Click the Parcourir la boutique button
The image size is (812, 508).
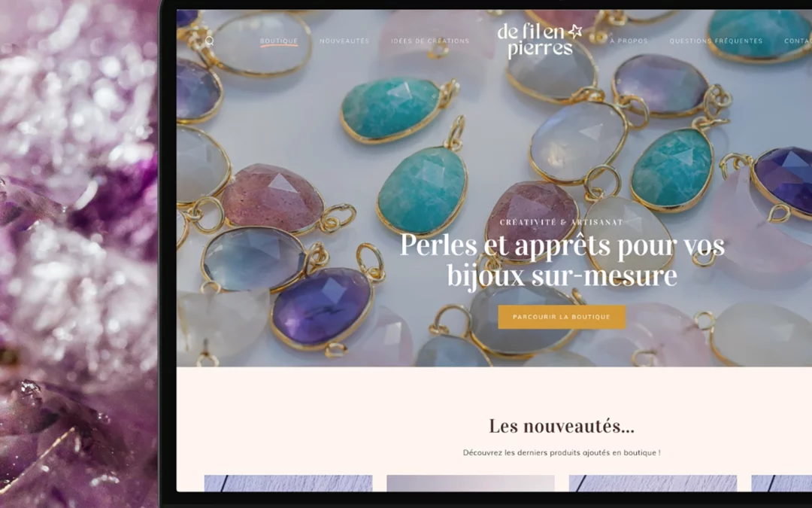562,317
